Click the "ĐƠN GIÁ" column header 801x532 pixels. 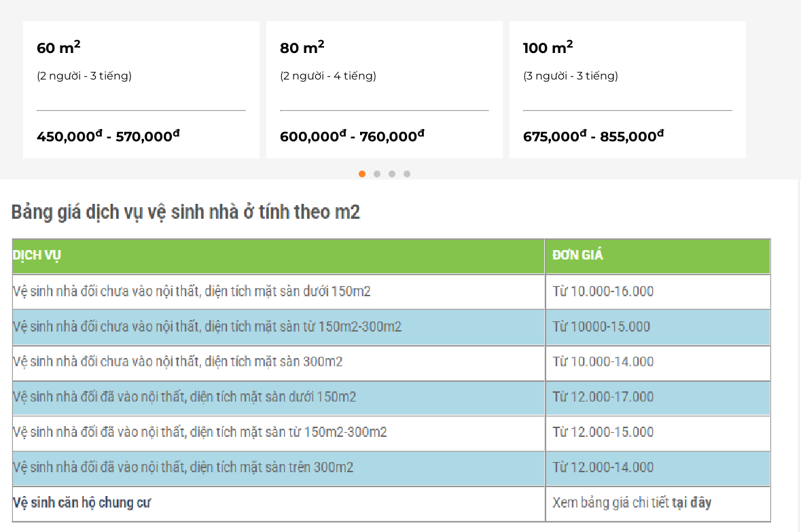577,255
